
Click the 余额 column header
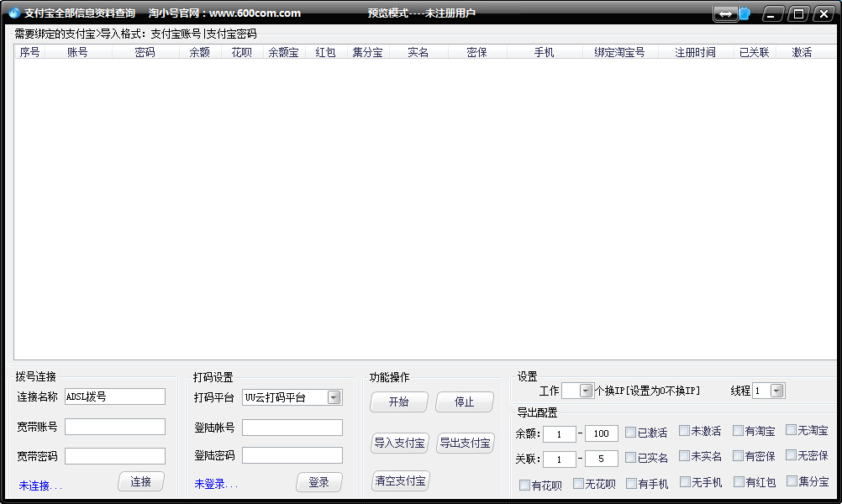[200, 52]
